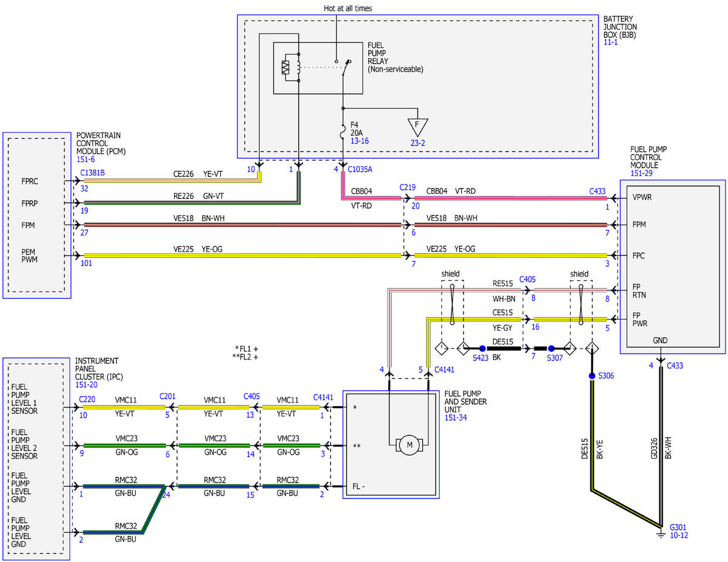This screenshot has width=728, height=562.
Task: Click the C1381B connector label
Action: (92, 173)
